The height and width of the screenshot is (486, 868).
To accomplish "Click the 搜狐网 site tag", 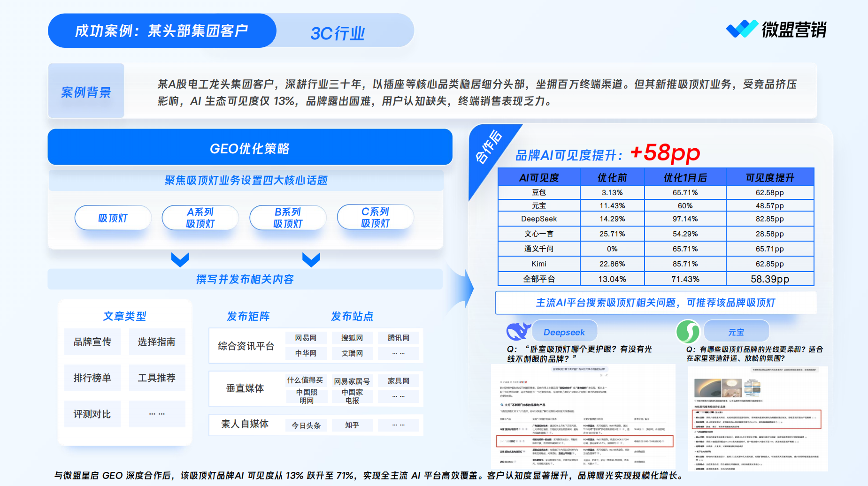I will (352, 338).
